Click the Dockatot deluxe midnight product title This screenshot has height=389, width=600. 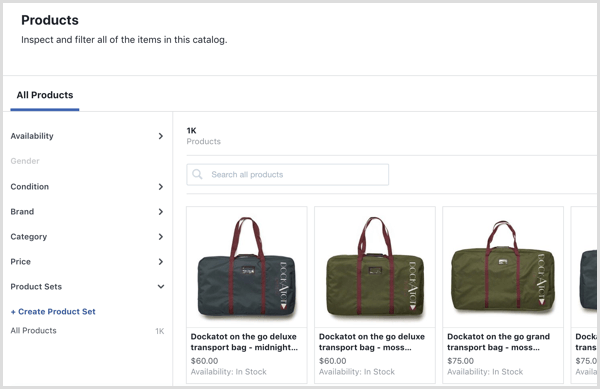(x=244, y=342)
